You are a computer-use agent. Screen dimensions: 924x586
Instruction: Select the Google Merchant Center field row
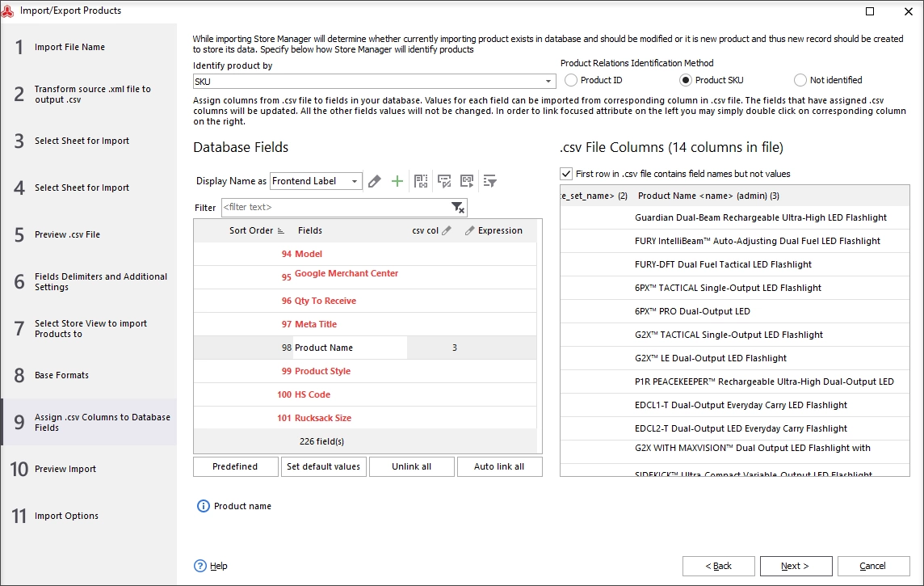click(365, 277)
